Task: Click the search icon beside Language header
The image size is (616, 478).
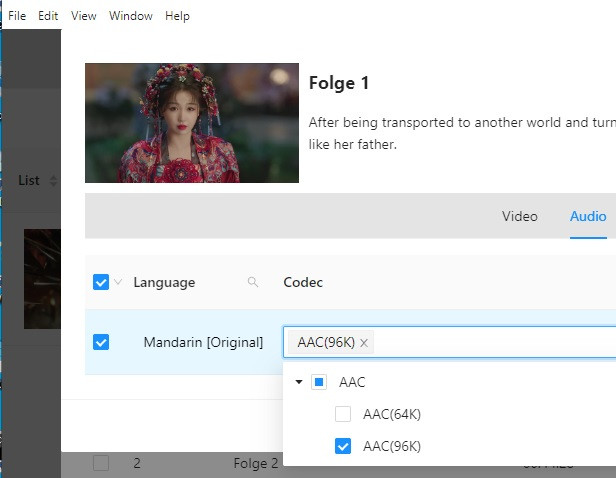Action: pos(253,282)
